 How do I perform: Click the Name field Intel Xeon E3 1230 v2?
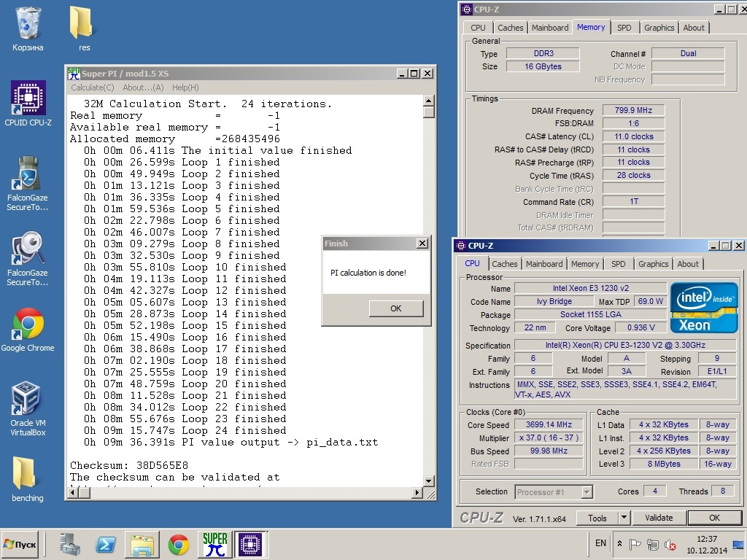(x=590, y=288)
